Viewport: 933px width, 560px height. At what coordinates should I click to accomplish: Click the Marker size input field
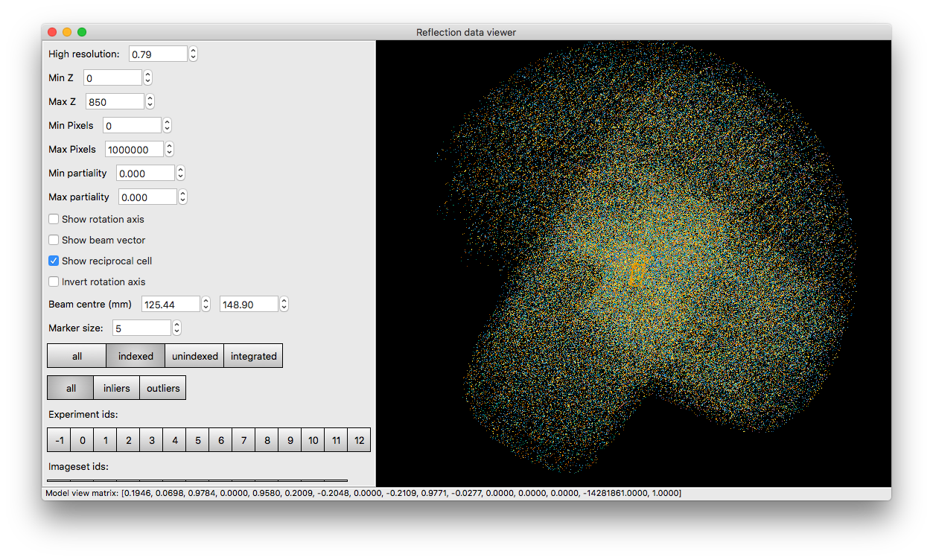[141, 328]
